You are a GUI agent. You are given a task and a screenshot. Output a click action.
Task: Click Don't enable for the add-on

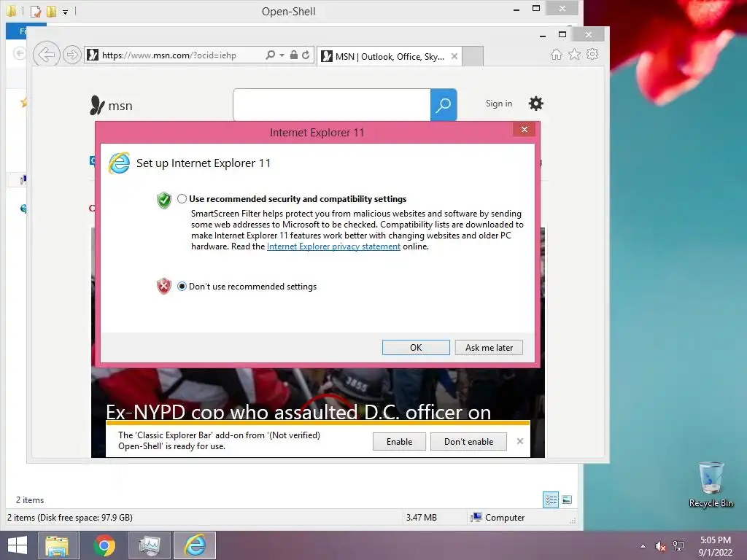468,441
